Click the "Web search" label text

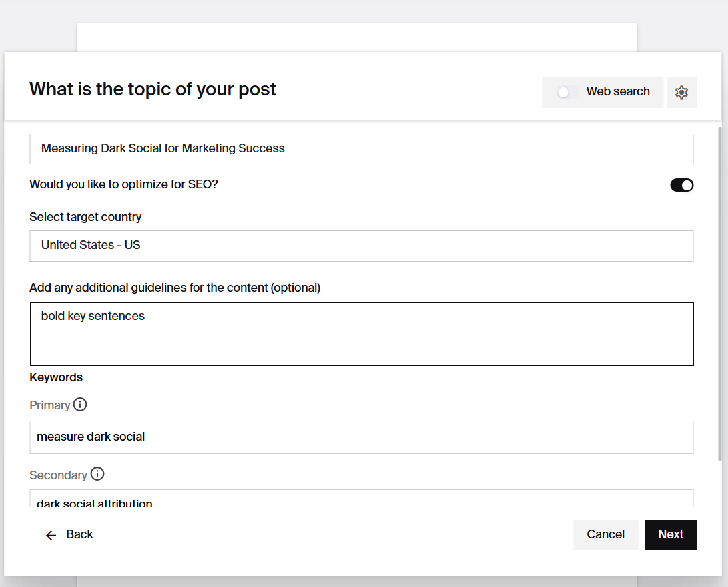[617, 92]
